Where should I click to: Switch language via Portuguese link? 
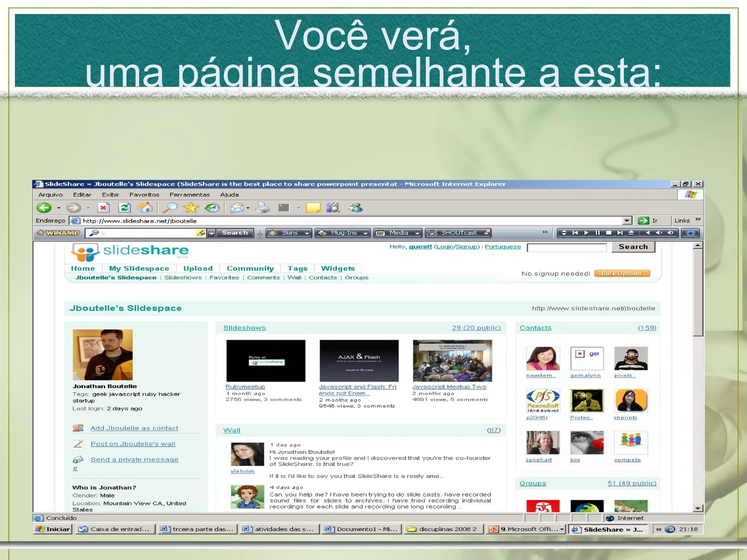(503, 247)
